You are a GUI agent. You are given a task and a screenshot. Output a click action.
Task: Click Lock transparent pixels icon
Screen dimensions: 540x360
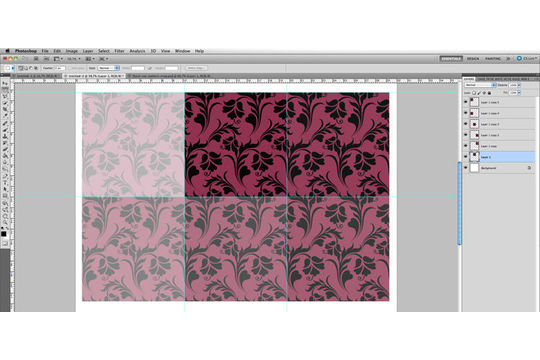(474, 93)
